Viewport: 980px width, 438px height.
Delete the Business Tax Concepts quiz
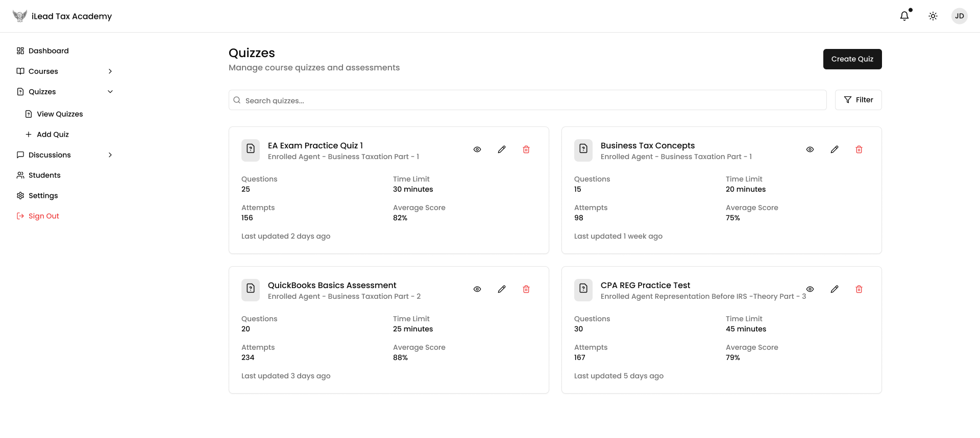coord(859,149)
